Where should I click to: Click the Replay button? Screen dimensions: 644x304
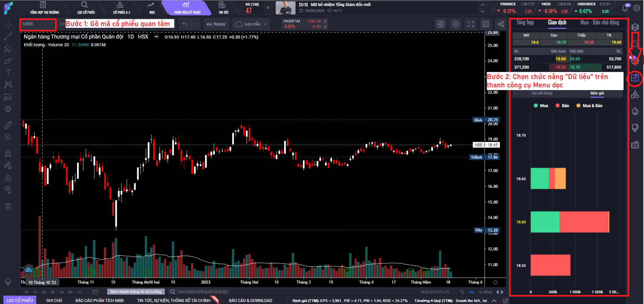[216, 24]
